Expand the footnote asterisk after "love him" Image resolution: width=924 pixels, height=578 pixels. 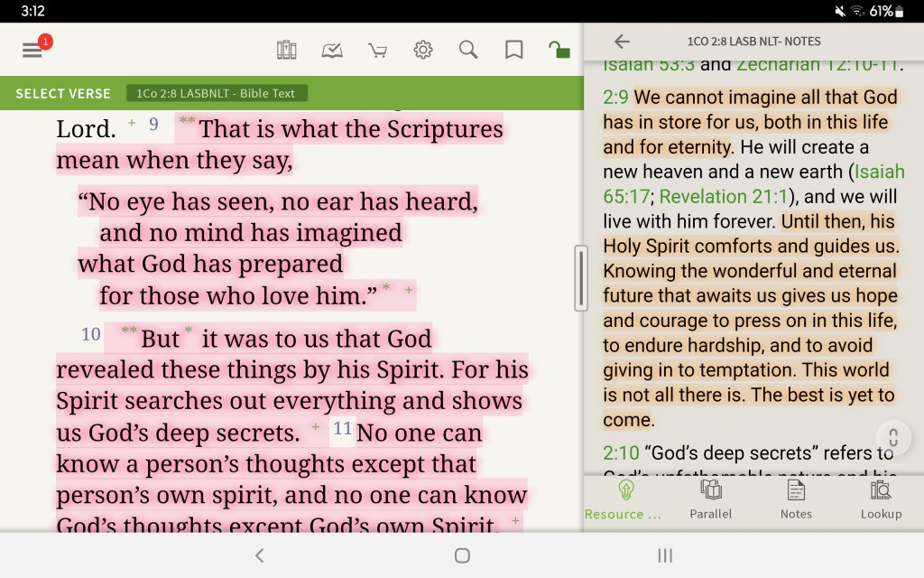(x=386, y=287)
